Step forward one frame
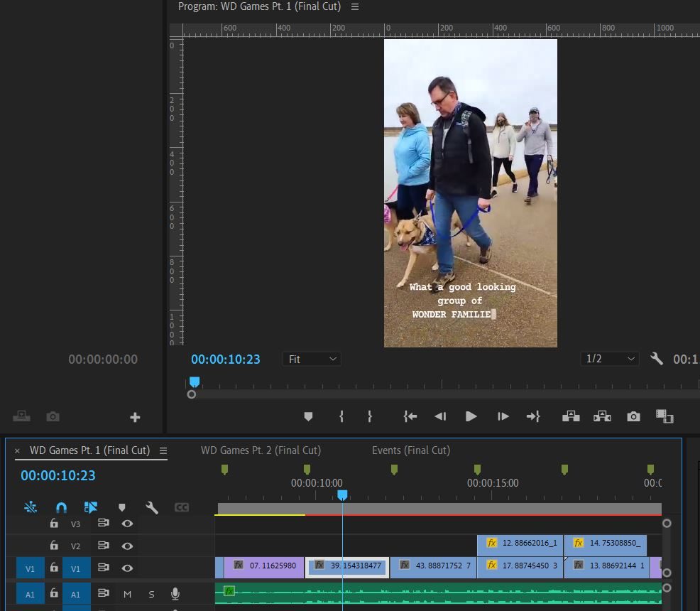The width and height of the screenshot is (700, 611). click(x=503, y=417)
